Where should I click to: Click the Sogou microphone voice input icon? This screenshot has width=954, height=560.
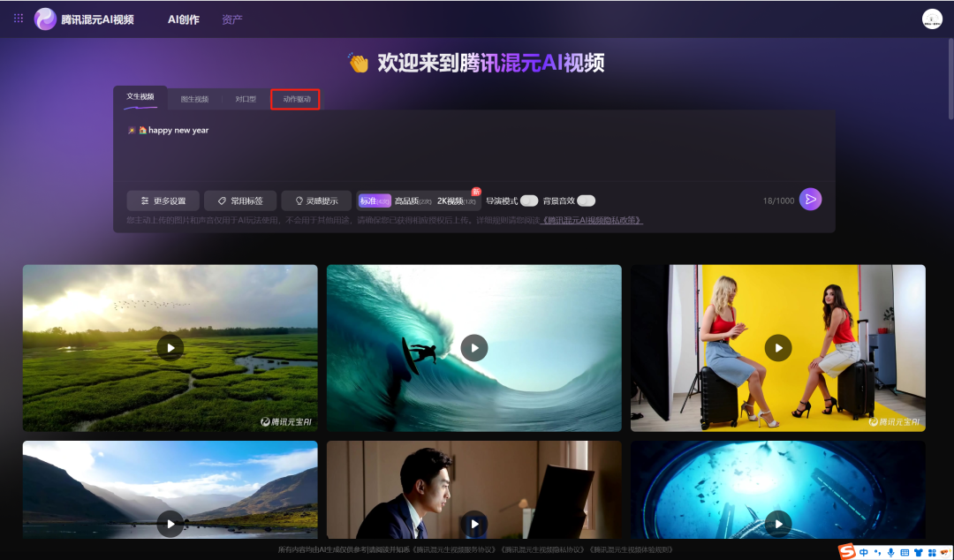(x=890, y=552)
